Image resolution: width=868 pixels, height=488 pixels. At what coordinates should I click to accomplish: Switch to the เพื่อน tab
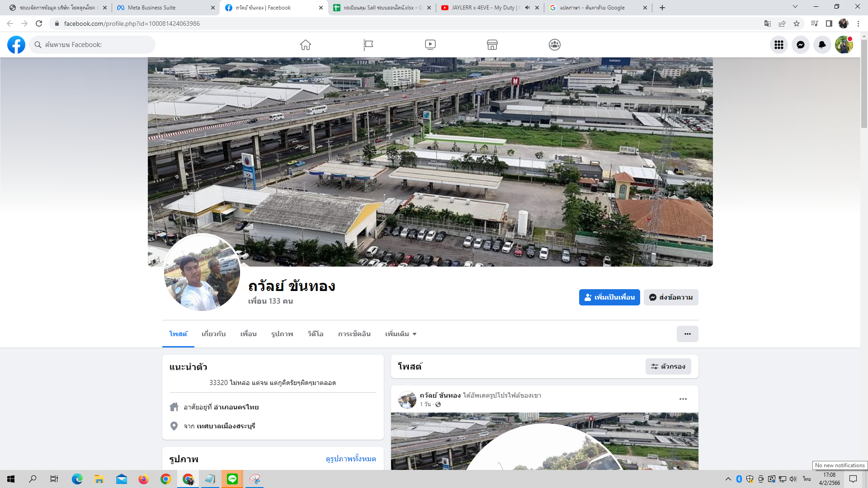click(x=248, y=334)
